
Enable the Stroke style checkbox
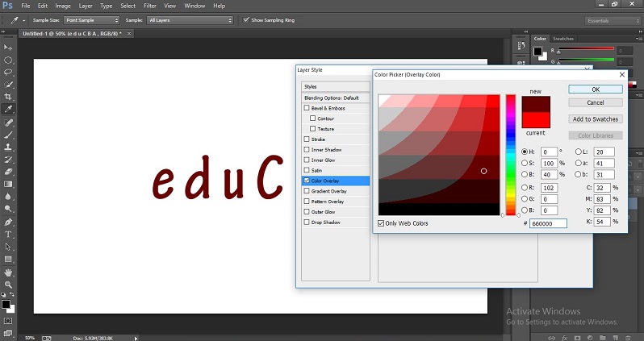coord(307,139)
